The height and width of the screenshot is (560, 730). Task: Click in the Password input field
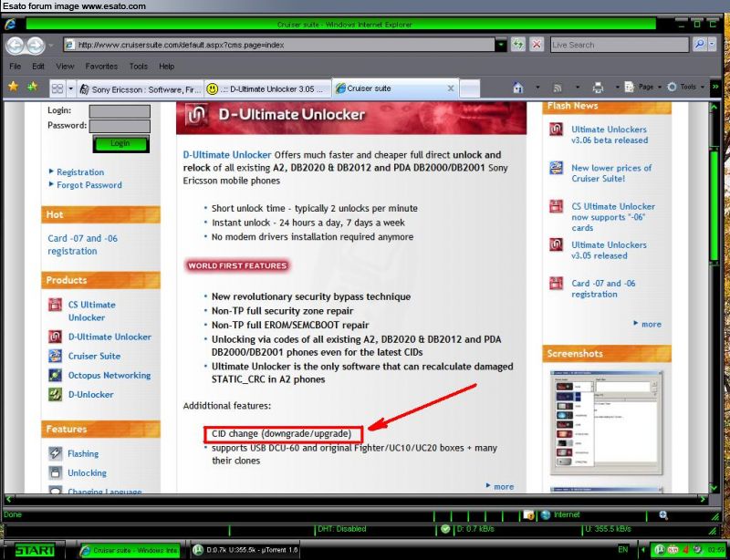click(x=120, y=126)
